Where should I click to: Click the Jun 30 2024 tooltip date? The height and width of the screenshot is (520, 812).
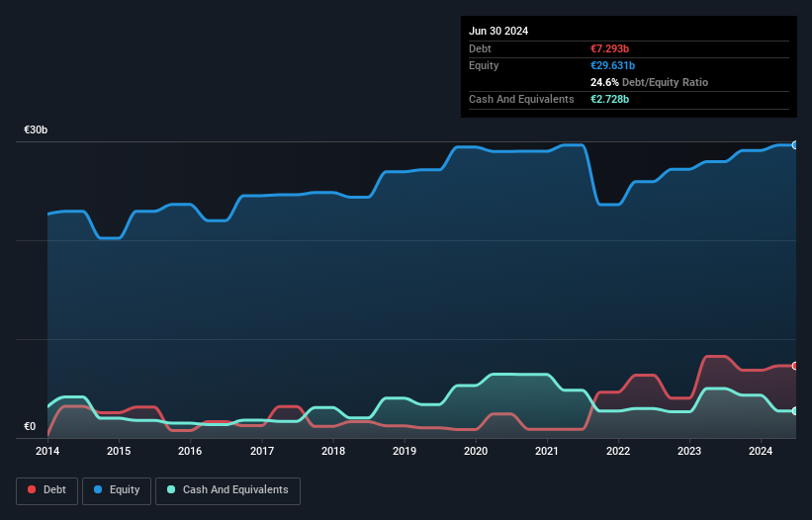(x=498, y=31)
